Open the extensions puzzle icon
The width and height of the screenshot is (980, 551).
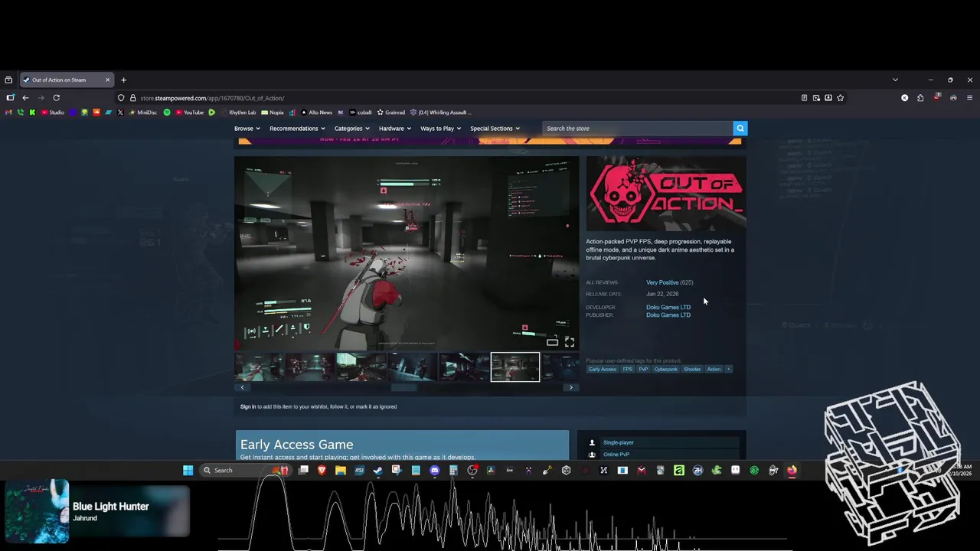920,98
